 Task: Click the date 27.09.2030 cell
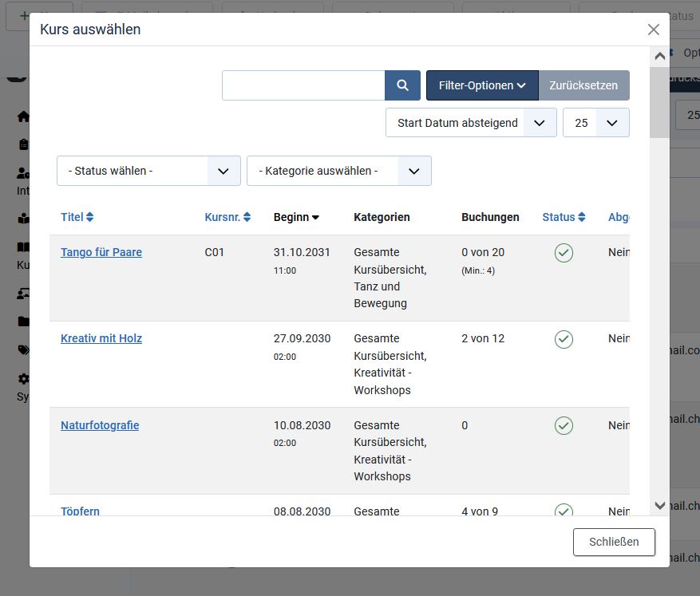[x=303, y=338]
